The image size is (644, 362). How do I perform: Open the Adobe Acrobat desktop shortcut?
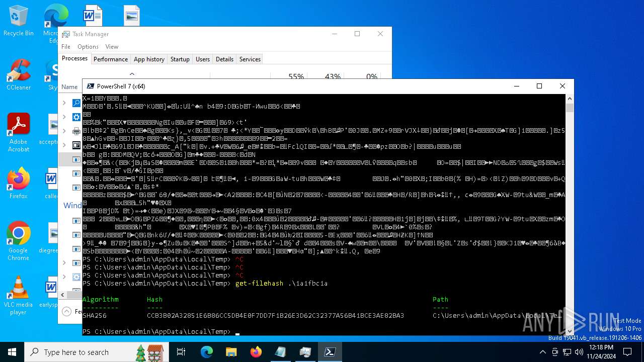pos(19,133)
